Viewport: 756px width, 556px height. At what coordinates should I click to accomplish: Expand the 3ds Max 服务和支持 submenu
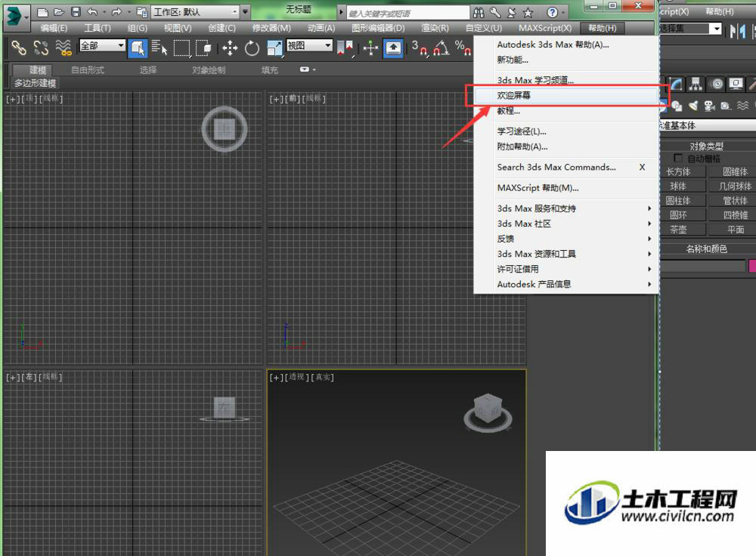click(566, 208)
